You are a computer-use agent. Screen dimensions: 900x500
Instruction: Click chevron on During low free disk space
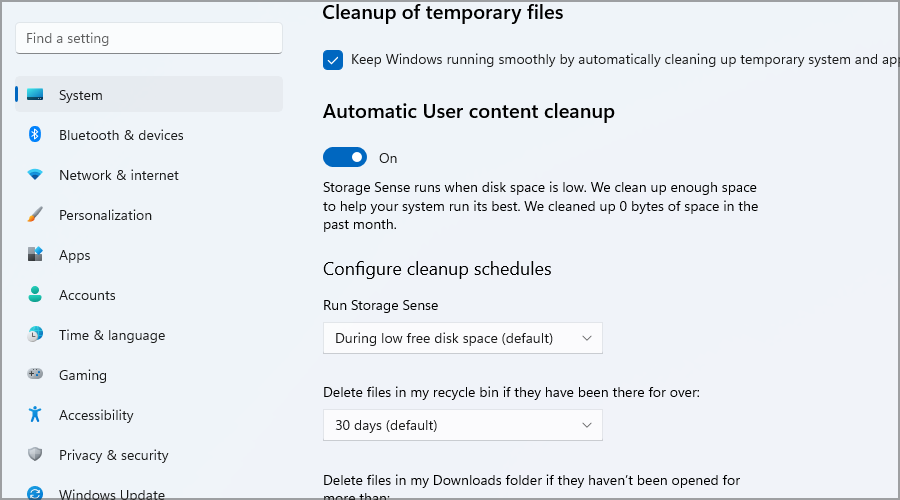(x=587, y=338)
